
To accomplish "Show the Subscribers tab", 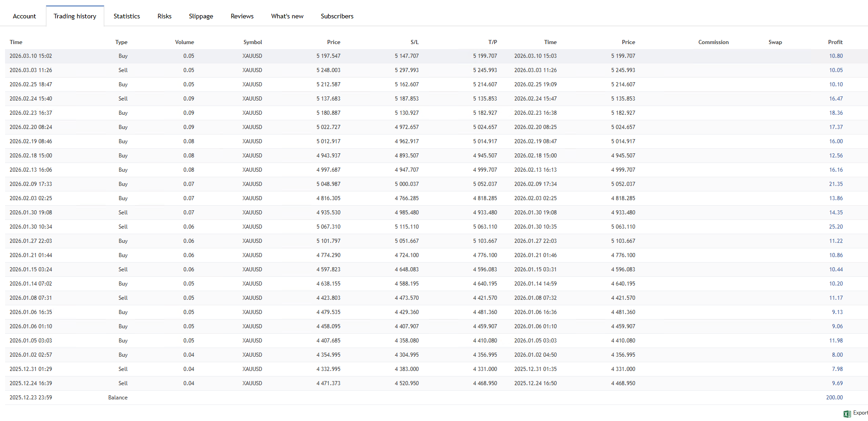I will coord(337,16).
